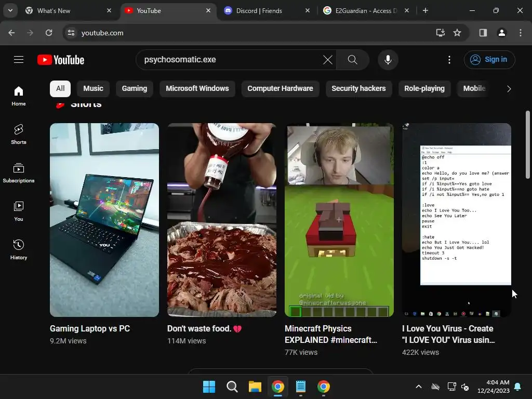View site information icon in address bar
The width and height of the screenshot is (532, 399).
tap(71, 33)
